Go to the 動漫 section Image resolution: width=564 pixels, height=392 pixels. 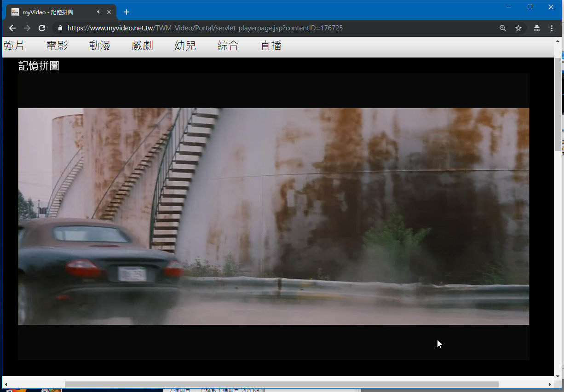pos(100,46)
